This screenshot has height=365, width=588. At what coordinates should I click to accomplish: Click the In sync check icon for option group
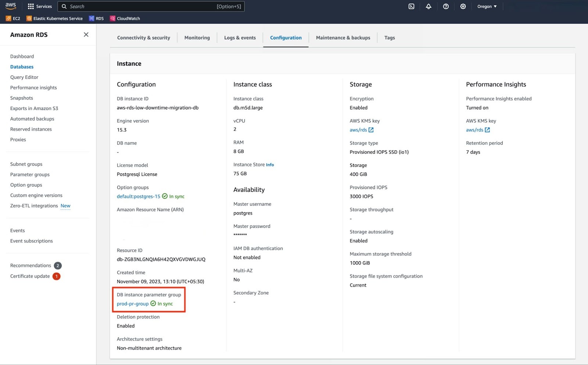point(165,196)
